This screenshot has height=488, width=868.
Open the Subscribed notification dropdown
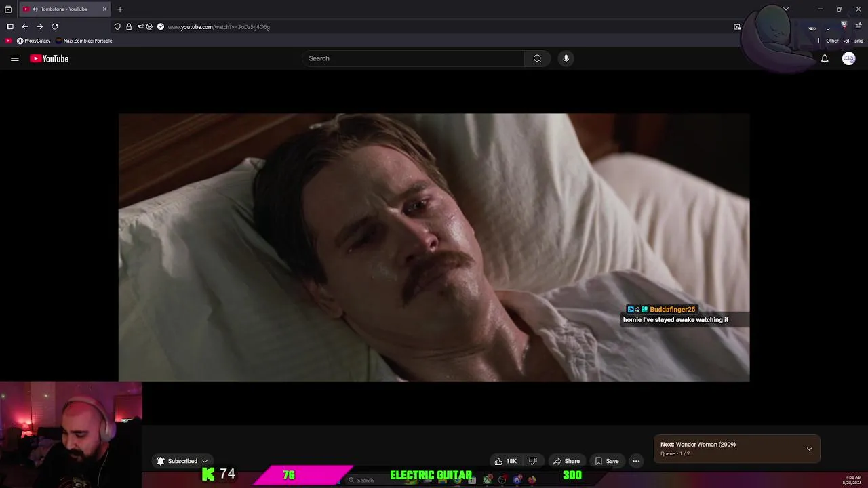click(x=182, y=461)
